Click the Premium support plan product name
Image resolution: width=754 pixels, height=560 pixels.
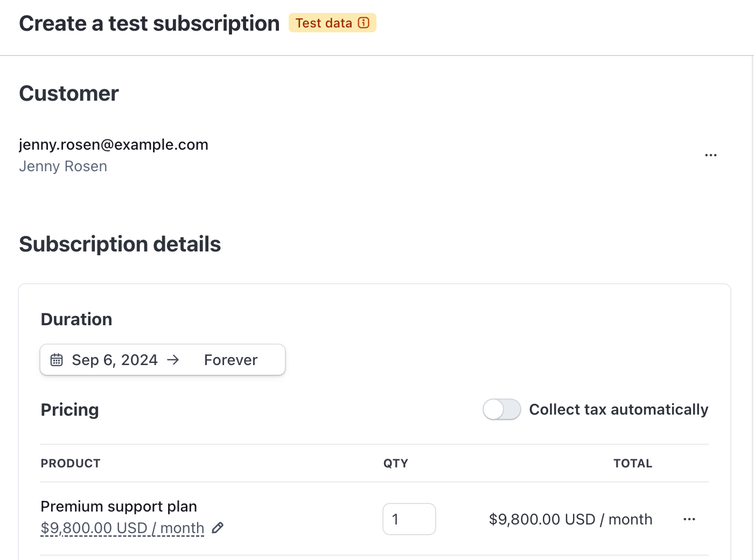pos(118,506)
